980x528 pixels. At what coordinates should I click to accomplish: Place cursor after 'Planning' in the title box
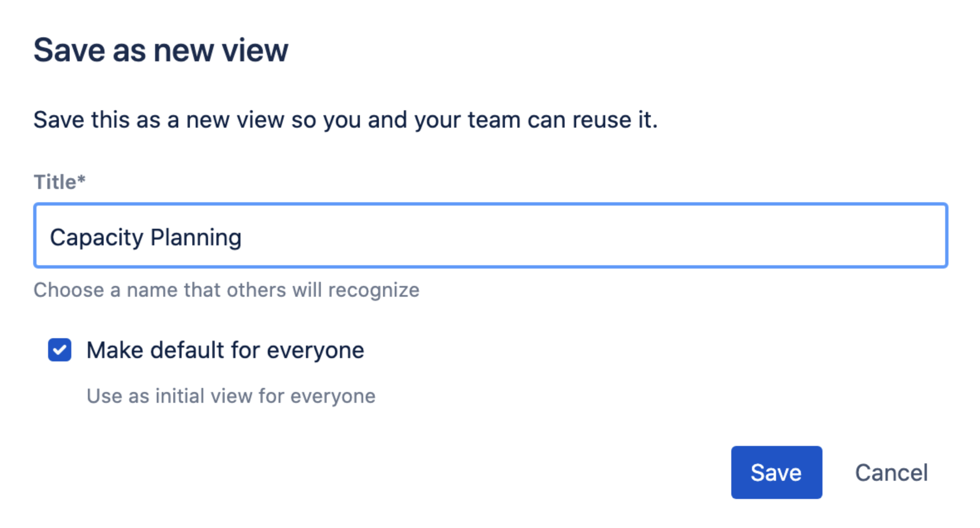click(243, 237)
